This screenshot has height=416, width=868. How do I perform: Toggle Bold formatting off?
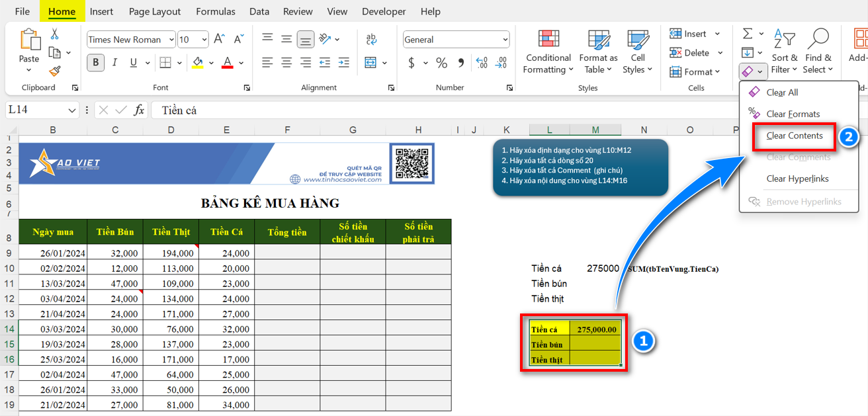[x=96, y=63]
